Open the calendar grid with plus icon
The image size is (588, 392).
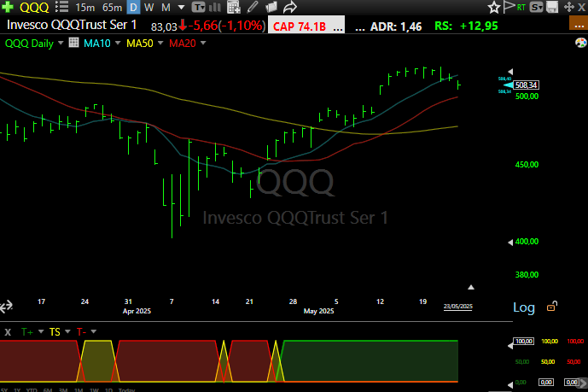(233, 7)
